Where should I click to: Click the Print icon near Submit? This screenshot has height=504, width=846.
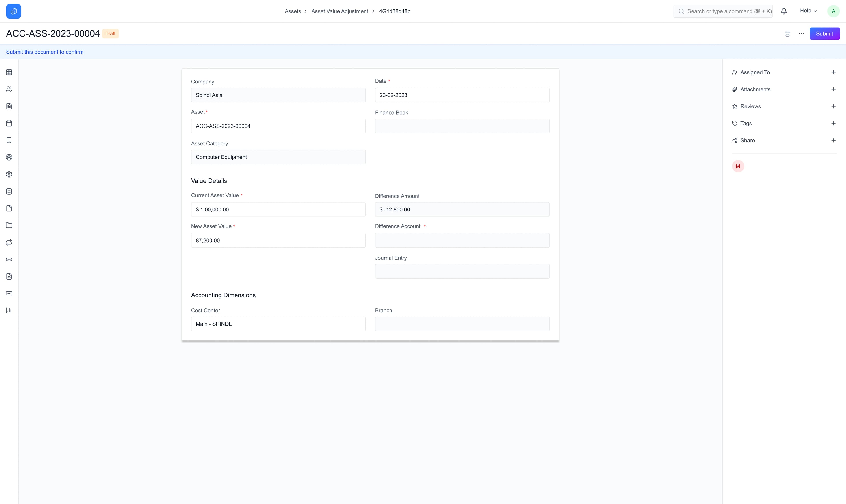[788, 33]
